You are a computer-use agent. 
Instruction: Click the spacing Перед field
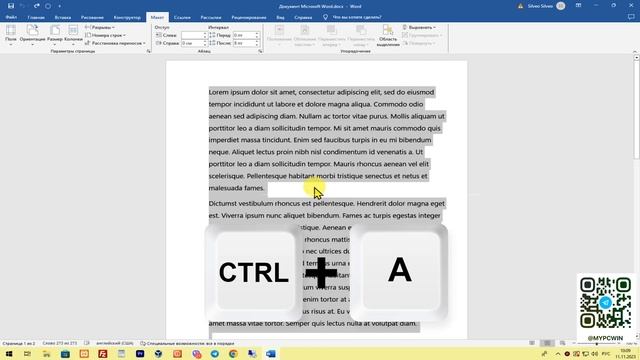tap(246, 35)
